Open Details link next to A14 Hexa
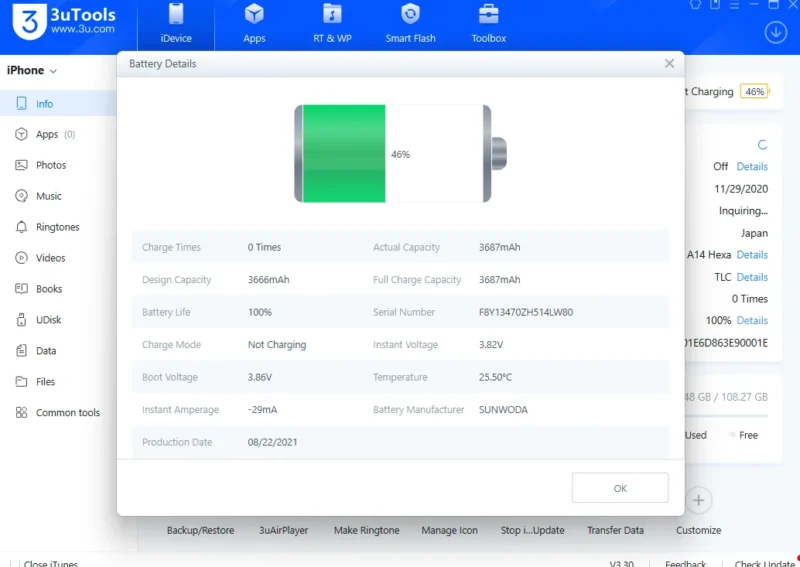The width and height of the screenshot is (800, 567). 752,255
